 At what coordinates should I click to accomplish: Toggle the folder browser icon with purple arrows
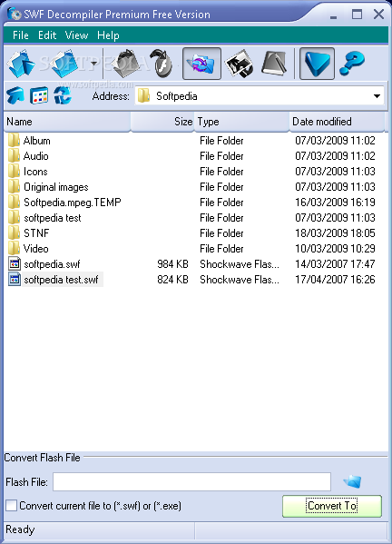(x=201, y=64)
